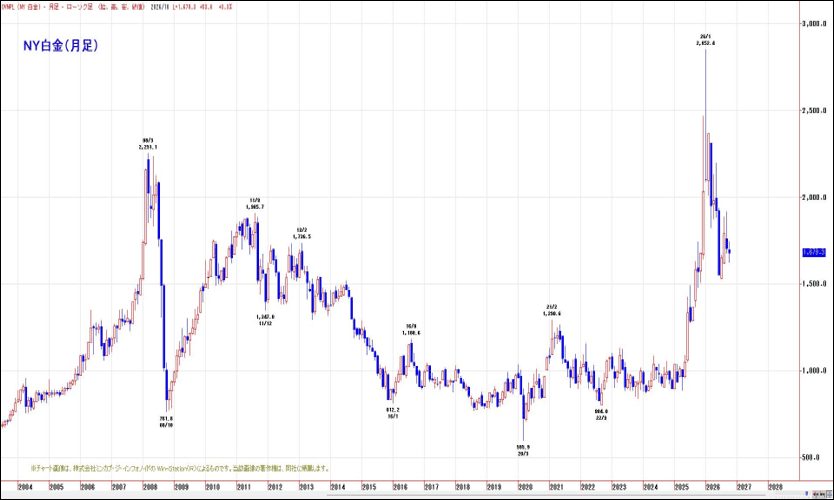The width and height of the screenshot is (834, 500).
Task: Click the 2,000.0 price axis label
Action: (x=814, y=197)
